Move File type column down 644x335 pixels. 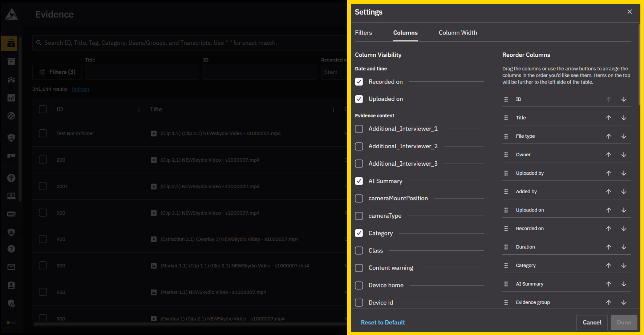point(624,136)
